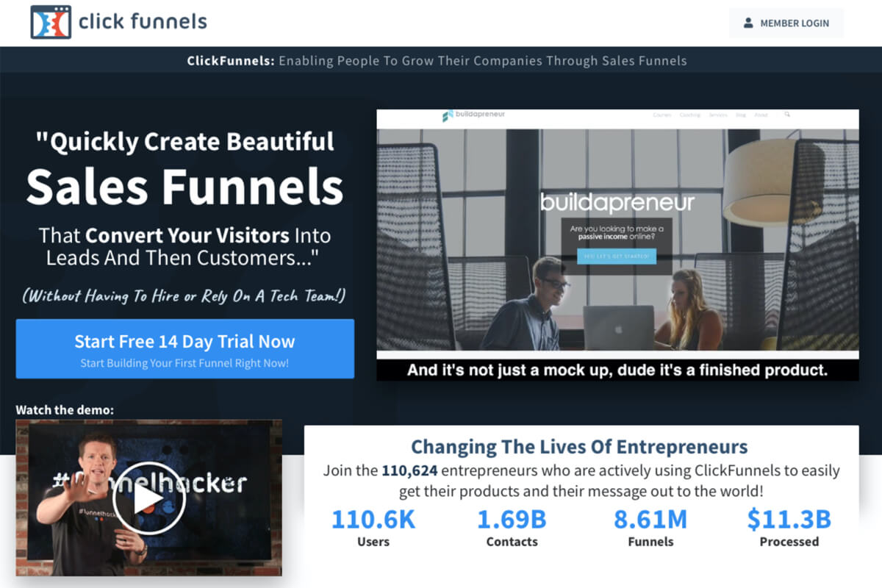
Task: Click the 1.69B Contacts statistic
Action: tap(512, 528)
